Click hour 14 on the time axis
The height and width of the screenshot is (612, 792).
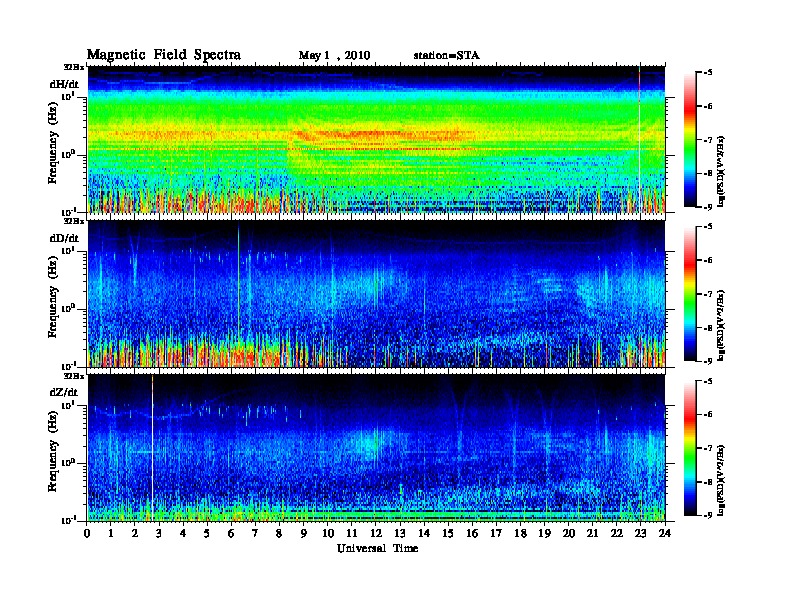click(x=424, y=534)
